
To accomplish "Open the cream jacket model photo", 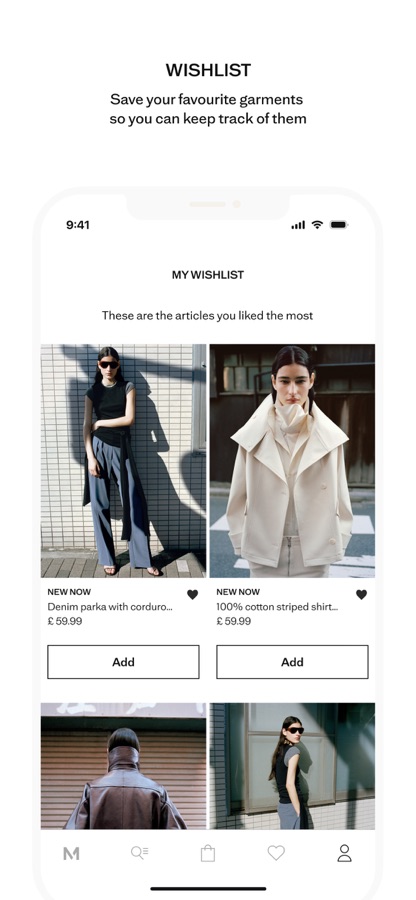I will click(292, 461).
